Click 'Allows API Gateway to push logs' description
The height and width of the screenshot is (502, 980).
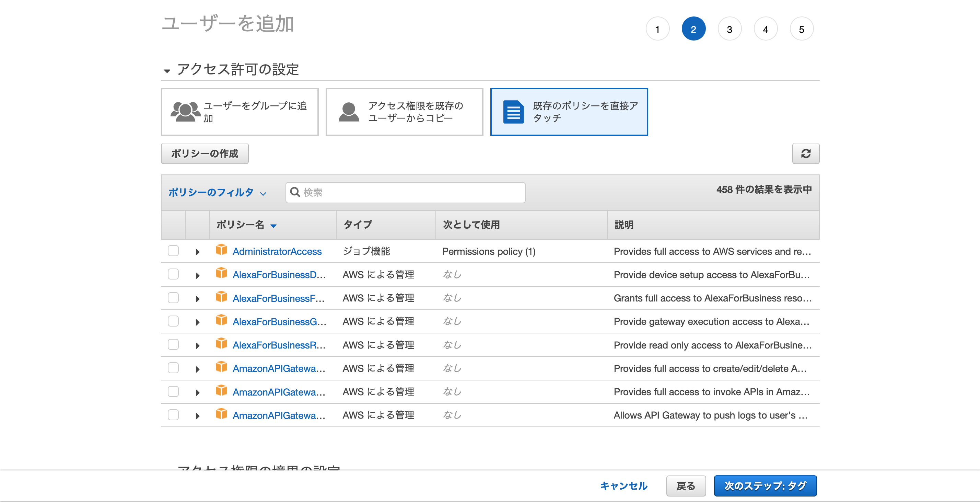[x=710, y=415]
